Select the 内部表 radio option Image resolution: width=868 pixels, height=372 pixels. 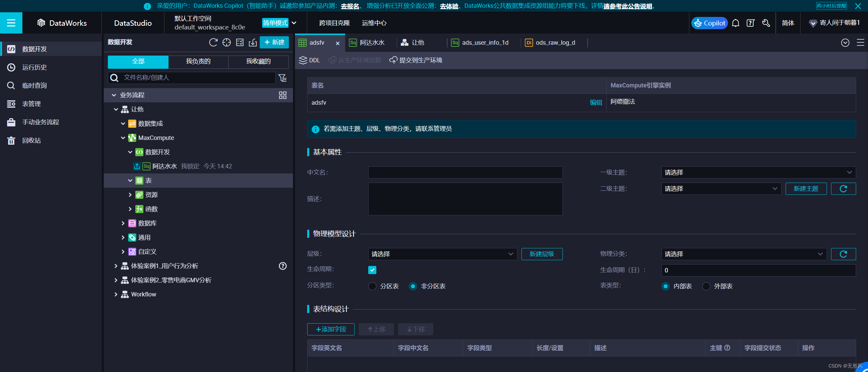coord(666,286)
